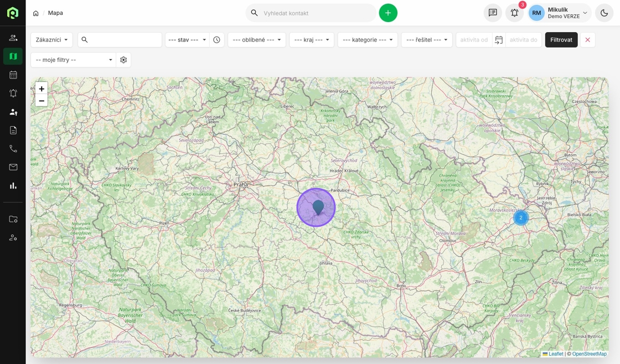Open the '--- kraj ---' dropdown
This screenshot has height=364, width=620.
point(312,40)
